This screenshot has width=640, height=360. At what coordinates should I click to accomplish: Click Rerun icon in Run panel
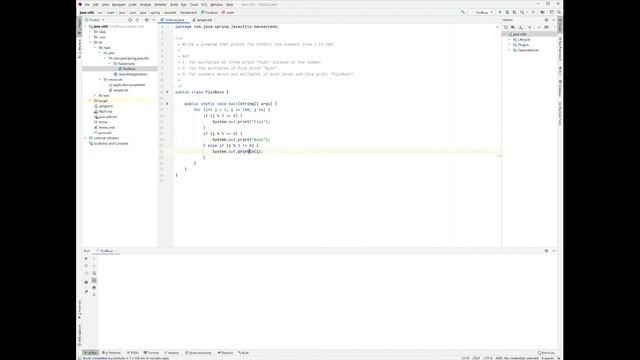86,258
